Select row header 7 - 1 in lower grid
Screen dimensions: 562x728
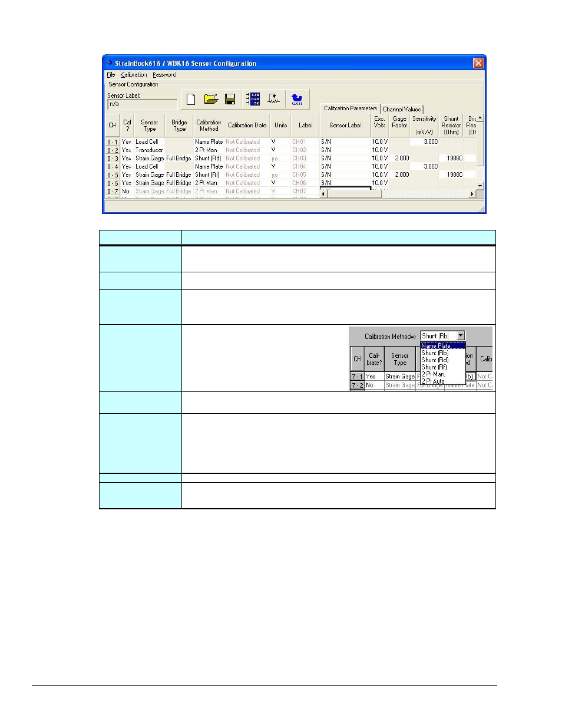point(357,377)
